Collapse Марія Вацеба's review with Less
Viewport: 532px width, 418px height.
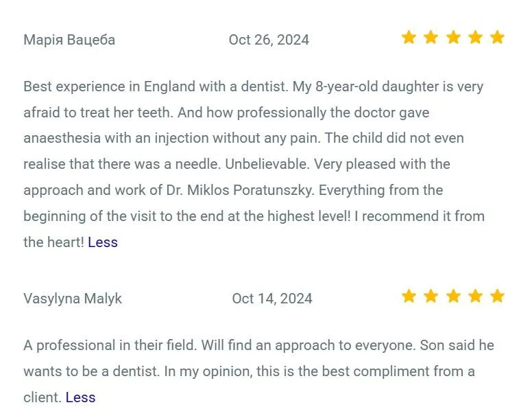[x=103, y=242]
